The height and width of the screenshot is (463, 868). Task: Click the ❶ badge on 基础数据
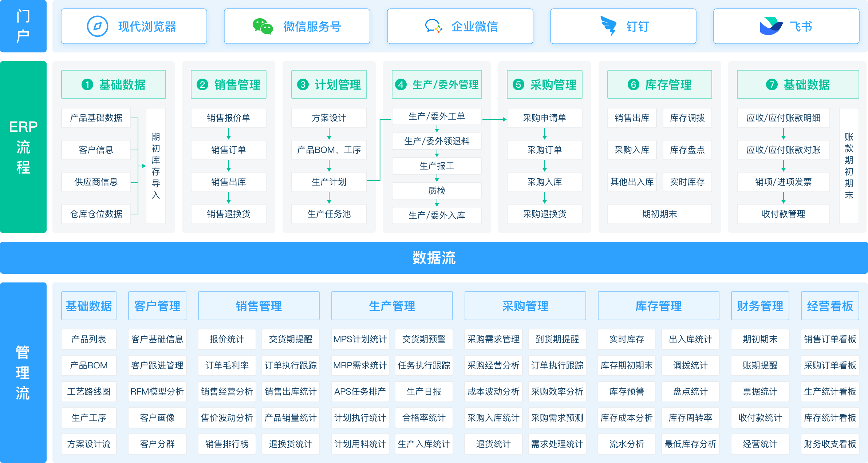coord(87,84)
